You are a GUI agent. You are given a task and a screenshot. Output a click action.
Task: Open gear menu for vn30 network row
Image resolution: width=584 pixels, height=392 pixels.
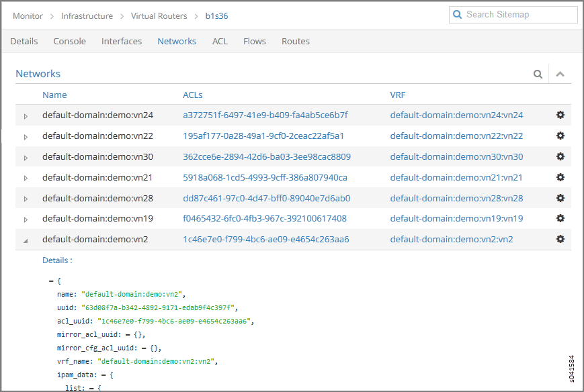560,156
